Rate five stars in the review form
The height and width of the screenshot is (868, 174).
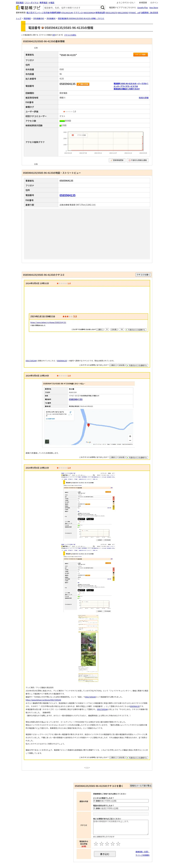coord(118,844)
